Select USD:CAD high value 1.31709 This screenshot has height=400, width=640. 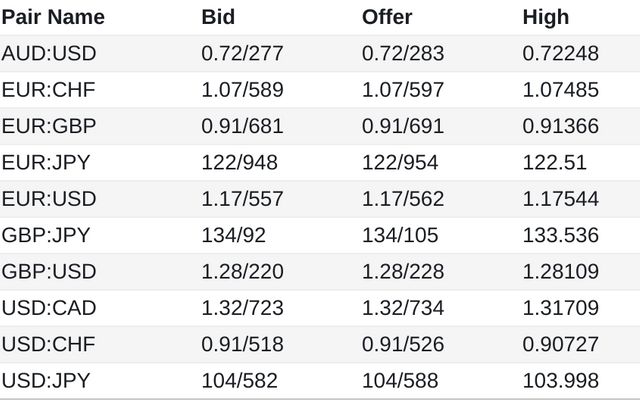(x=561, y=308)
